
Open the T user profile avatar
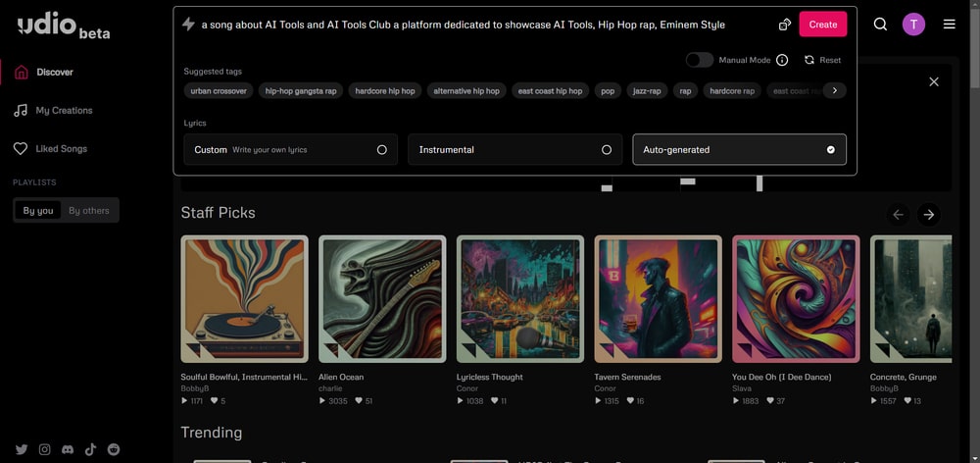pyautogui.click(x=913, y=25)
